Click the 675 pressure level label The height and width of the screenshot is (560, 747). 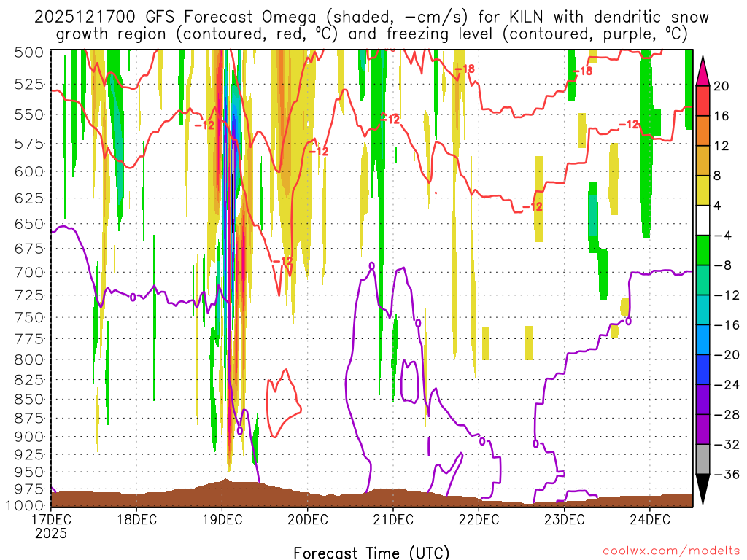pyautogui.click(x=29, y=249)
